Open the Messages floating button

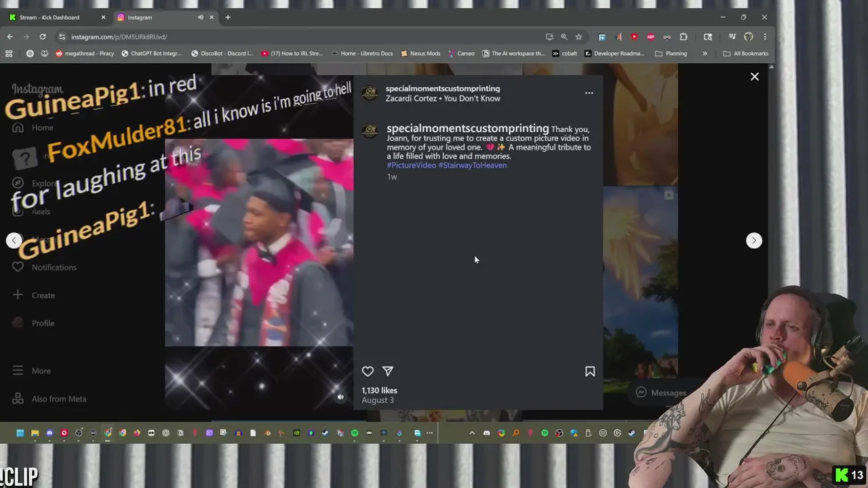click(x=661, y=392)
